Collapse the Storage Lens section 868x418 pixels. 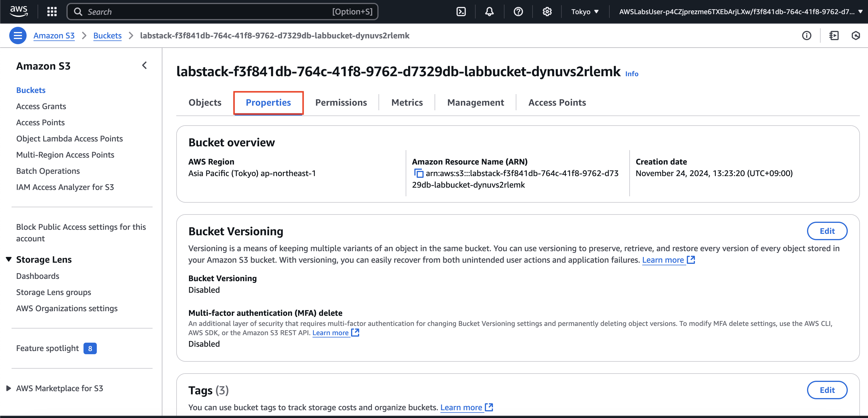9,259
